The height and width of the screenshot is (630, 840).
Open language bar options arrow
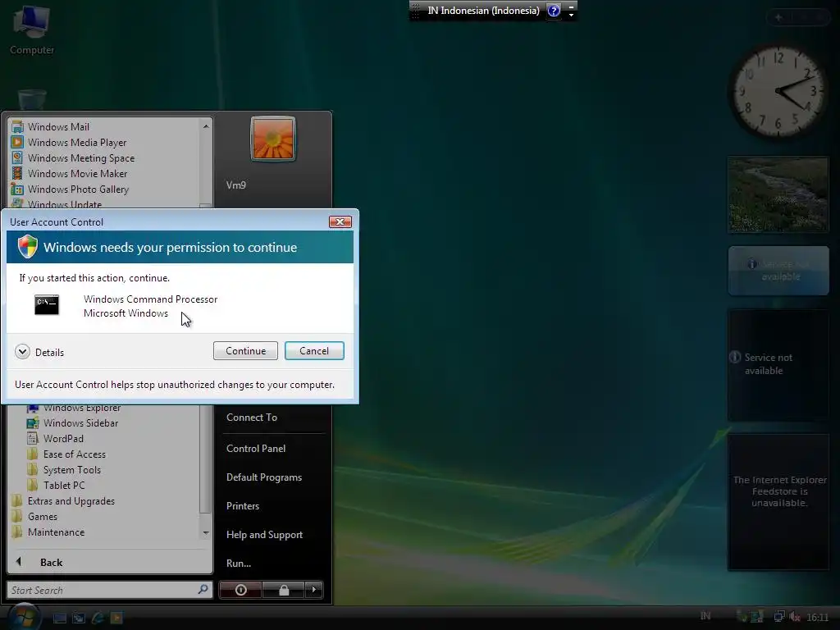pyautogui.click(x=571, y=15)
